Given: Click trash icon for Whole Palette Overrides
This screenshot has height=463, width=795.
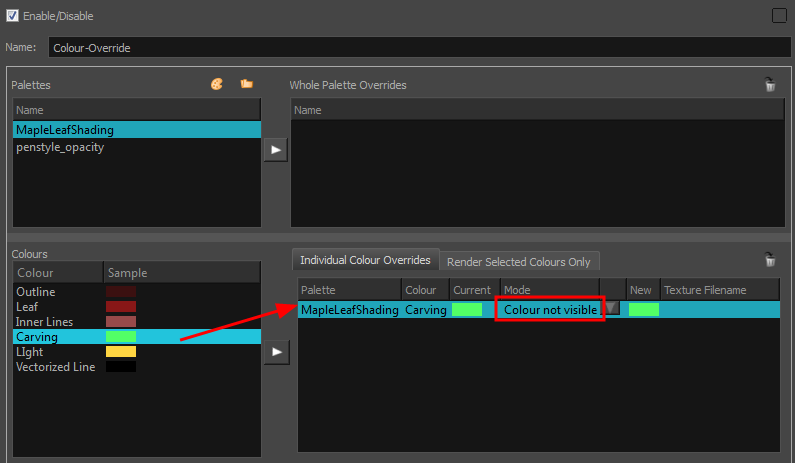Looking at the screenshot, I should 769,86.
